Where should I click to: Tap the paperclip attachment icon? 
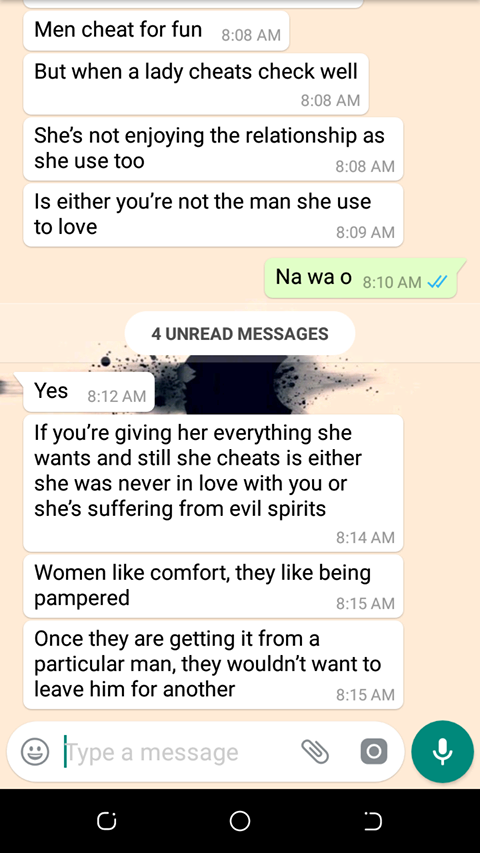315,752
